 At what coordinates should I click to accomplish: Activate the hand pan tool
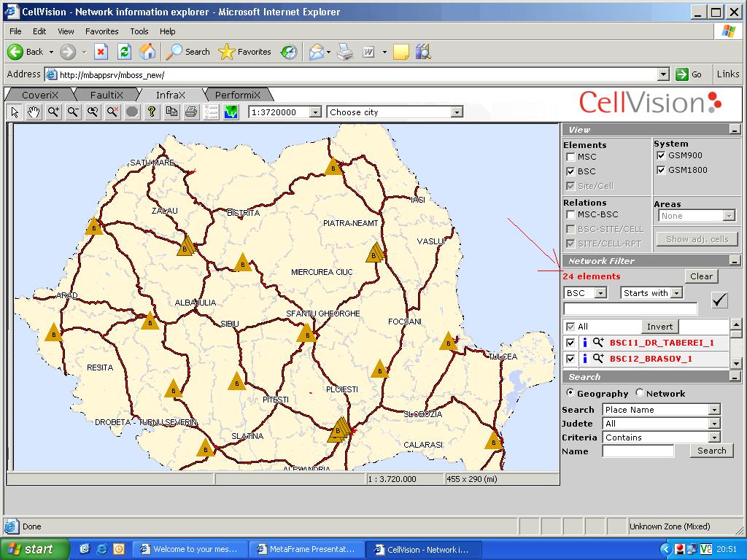[x=34, y=112]
